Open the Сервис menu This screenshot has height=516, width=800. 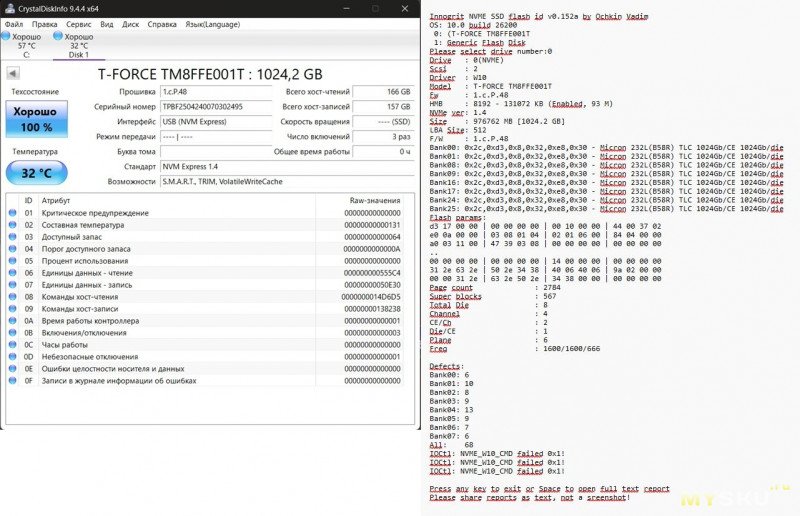click(x=79, y=24)
